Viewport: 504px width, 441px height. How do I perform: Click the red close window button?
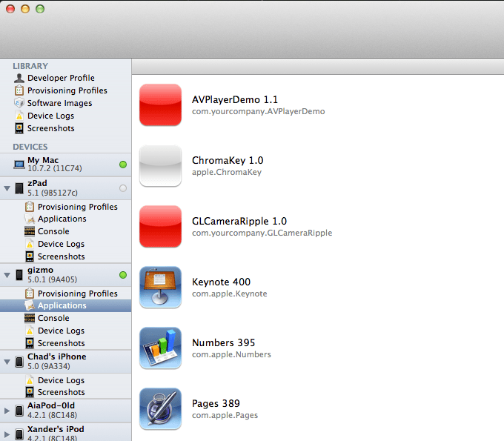coord(10,9)
